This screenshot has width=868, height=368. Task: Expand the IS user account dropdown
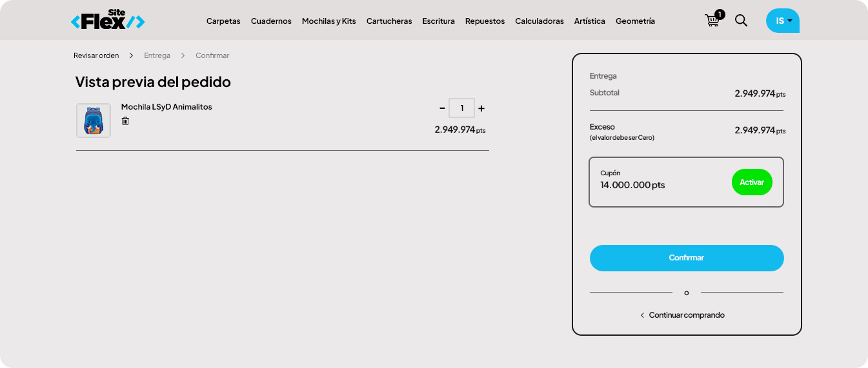(783, 21)
